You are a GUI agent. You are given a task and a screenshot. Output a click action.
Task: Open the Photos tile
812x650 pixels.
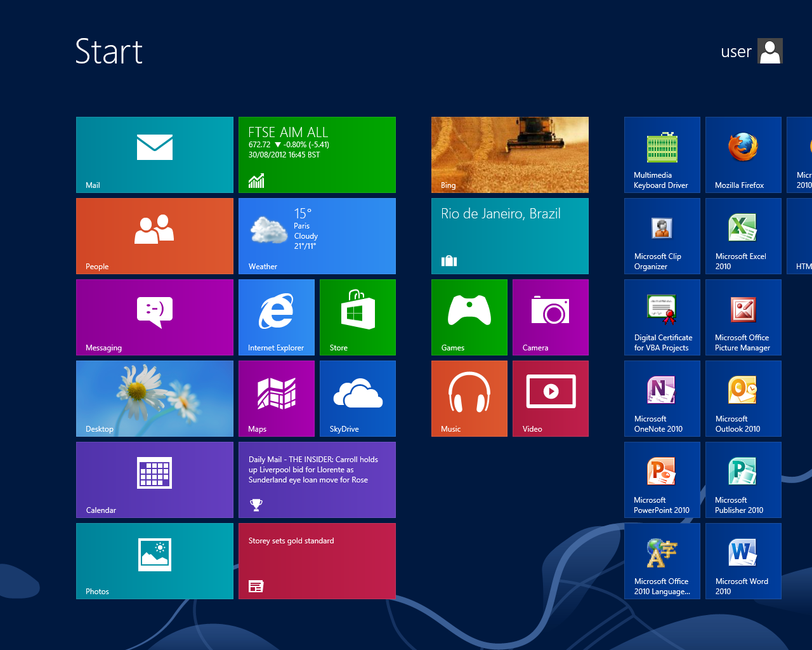[x=155, y=561]
